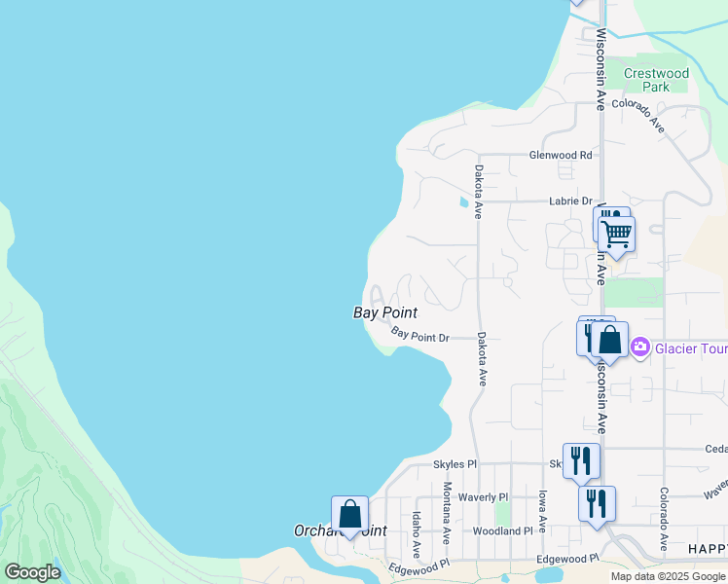Open the restaurant marker east of Iowa Ave
The width and height of the screenshot is (728, 584).
597,504
